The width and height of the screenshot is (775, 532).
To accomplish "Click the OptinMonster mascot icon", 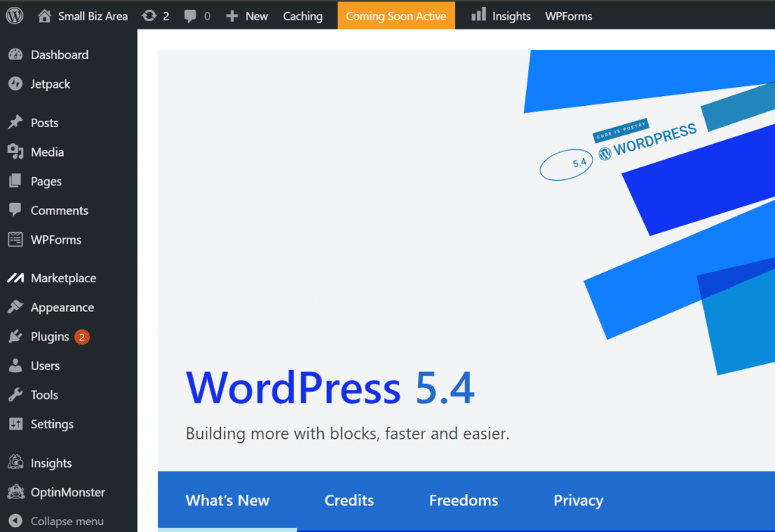I will point(15,491).
